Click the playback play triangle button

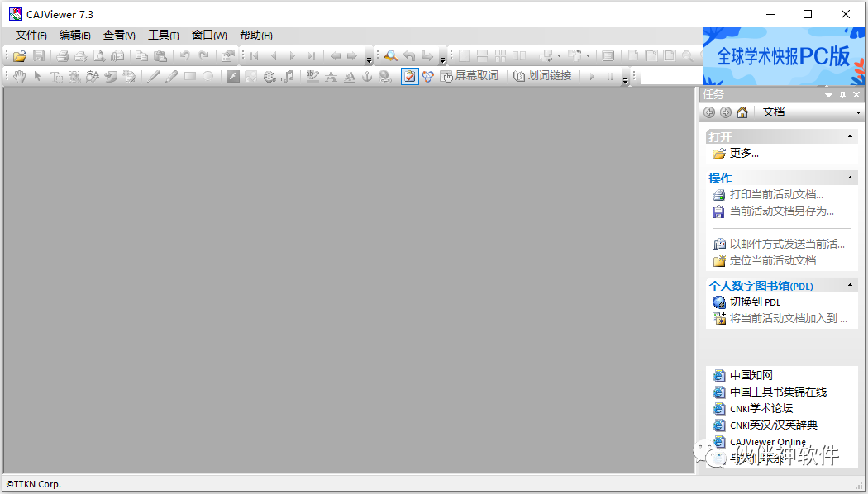click(592, 76)
